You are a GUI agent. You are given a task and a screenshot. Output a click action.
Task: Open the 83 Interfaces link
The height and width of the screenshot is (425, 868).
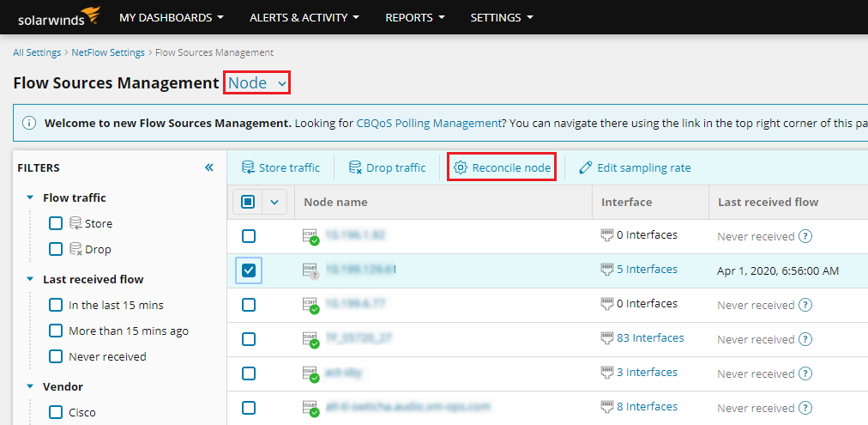649,337
